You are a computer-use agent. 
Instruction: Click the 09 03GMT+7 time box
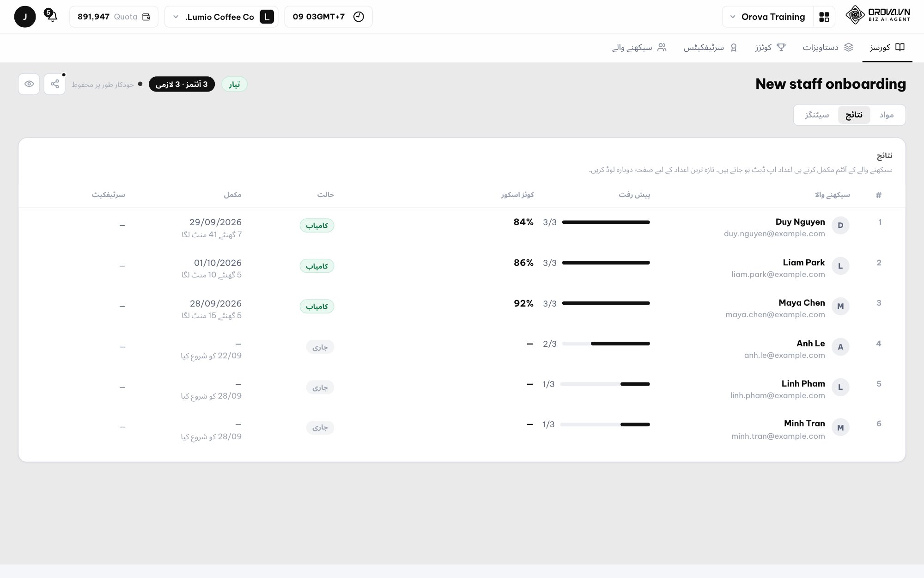click(x=328, y=17)
